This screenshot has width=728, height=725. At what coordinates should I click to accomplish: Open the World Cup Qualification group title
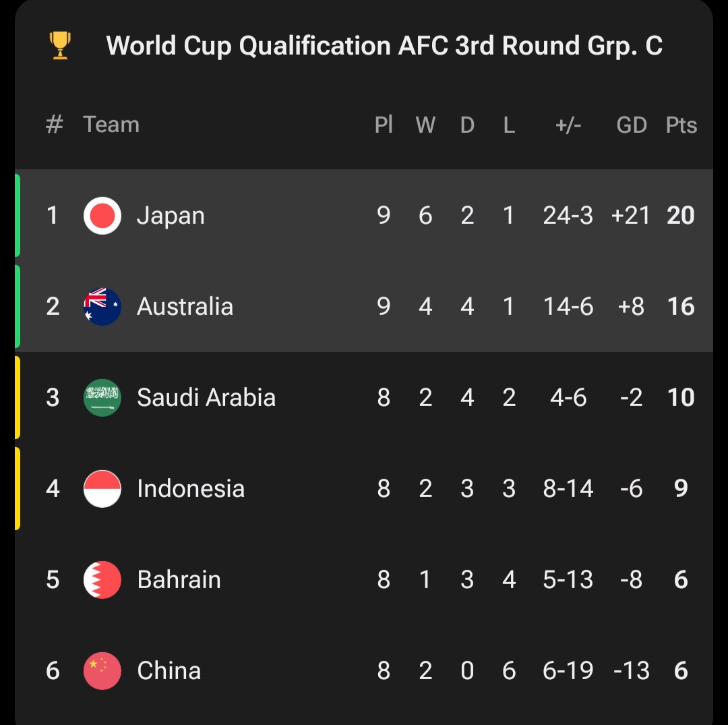click(x=384, y=46)
